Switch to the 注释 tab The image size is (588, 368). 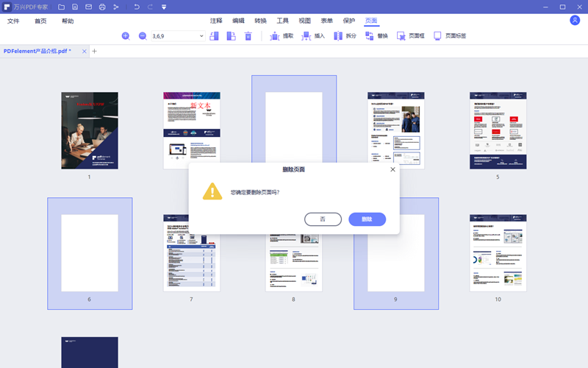click(x=216, y=21)
